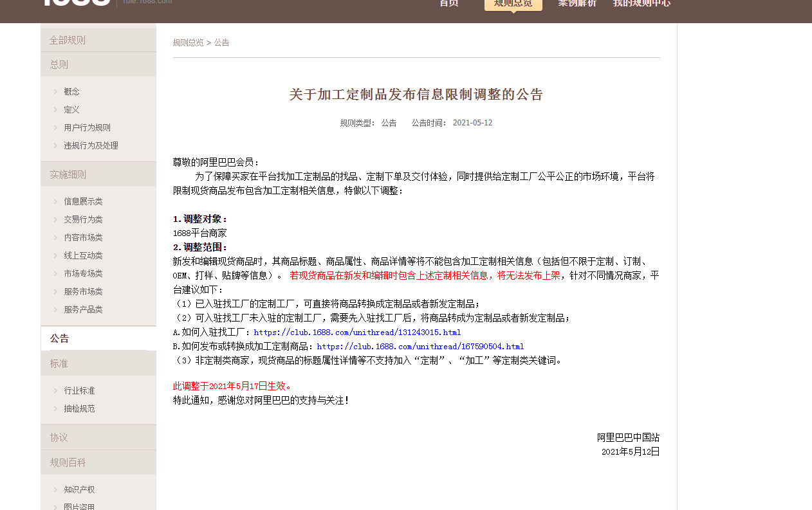Viewport: 812px width, 510px height.
Task: Open 市场专场类 in the sidebar
Action: coord(83,273)
